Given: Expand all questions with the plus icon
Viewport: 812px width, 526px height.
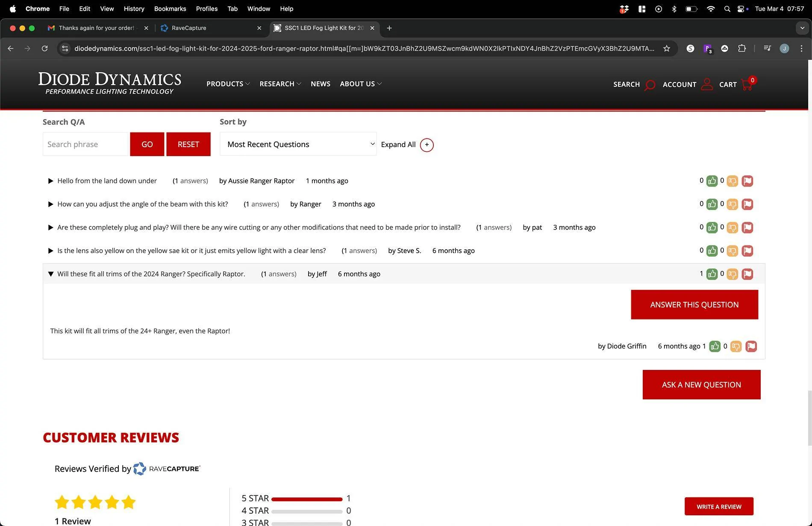Looking at the screenshot, I should [x=427, y=145].
